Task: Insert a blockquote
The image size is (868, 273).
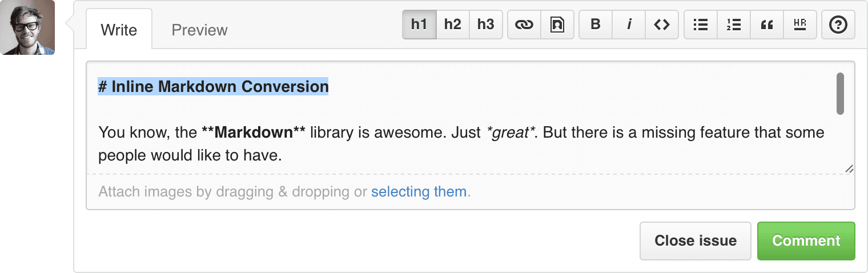Action: click(767, 25)
